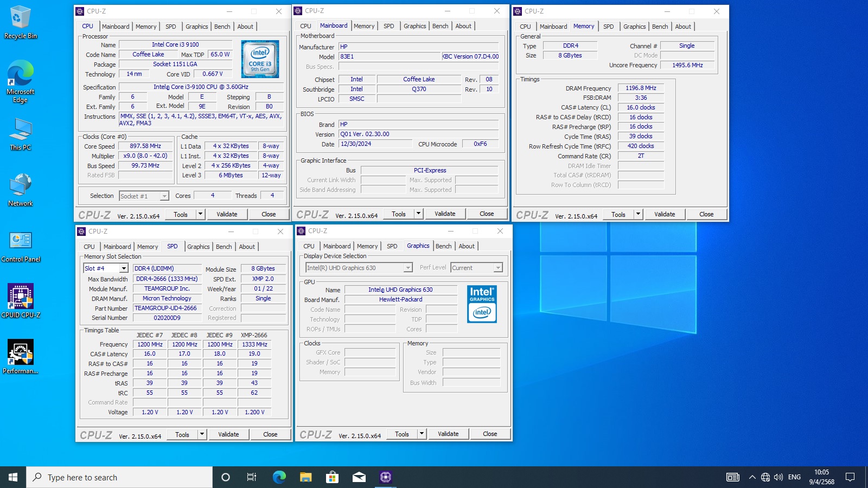The width and height of the screenshot is (868, 488).
Task: Click the Hewlett-Packard board manufacturer field
Action: click(400, 299)
